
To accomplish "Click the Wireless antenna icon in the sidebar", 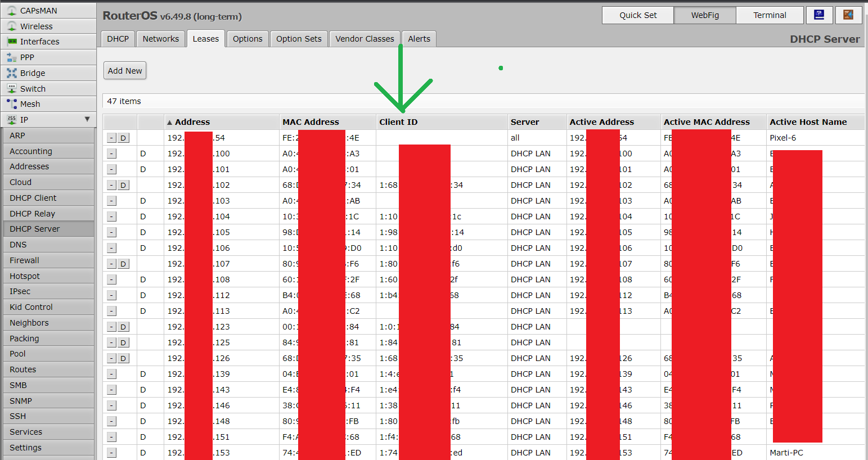I will 12,26.
